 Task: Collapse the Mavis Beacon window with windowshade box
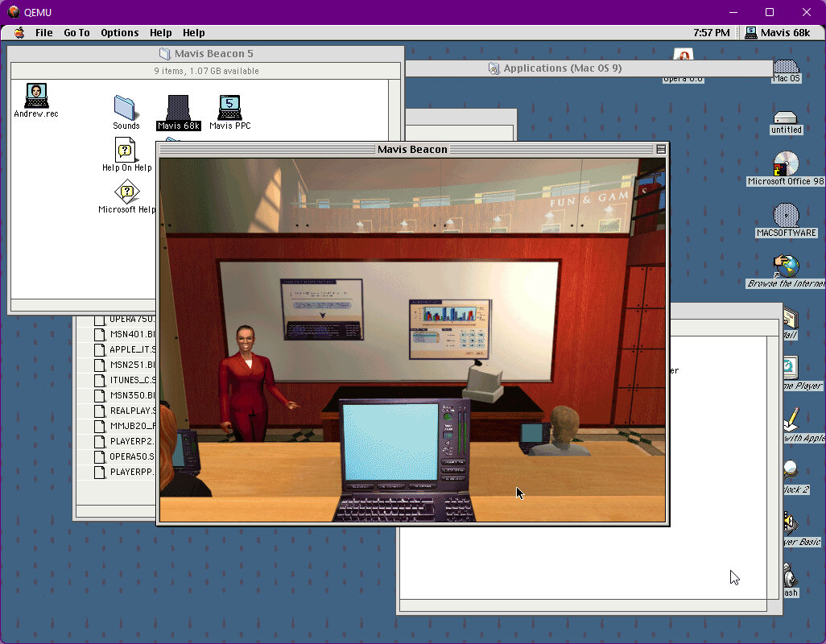[661, 149]
